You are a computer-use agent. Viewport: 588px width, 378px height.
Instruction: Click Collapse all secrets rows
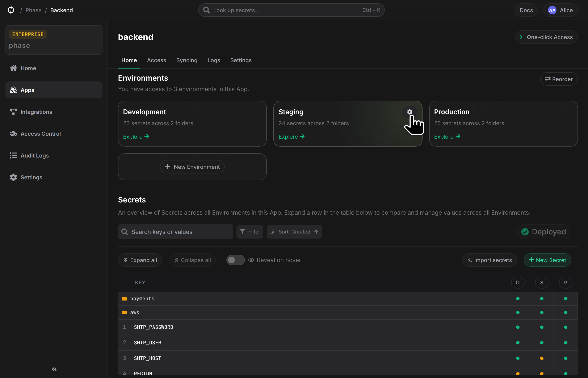pyautogui.click(x=192, y=260)
